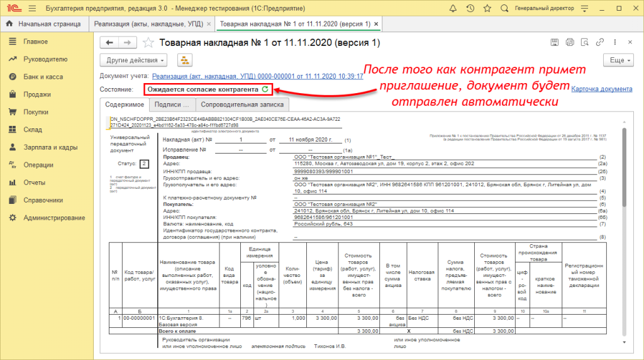
Task: Select Сопроводительная записка tab
Action: (242, 104)
